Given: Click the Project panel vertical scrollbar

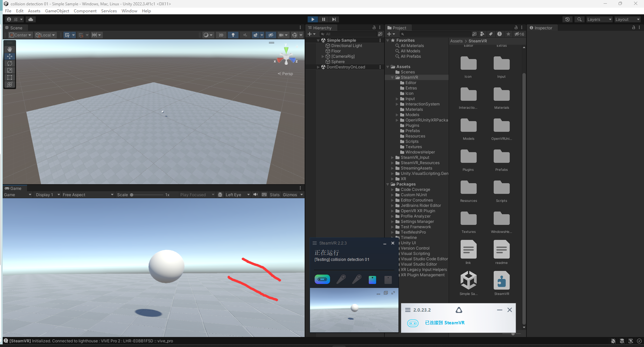Looking at the screenshot, I should (x=524, y=199).
